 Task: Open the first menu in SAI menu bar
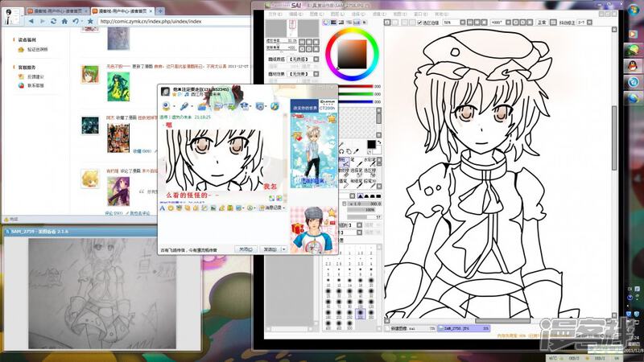(276, 14)
